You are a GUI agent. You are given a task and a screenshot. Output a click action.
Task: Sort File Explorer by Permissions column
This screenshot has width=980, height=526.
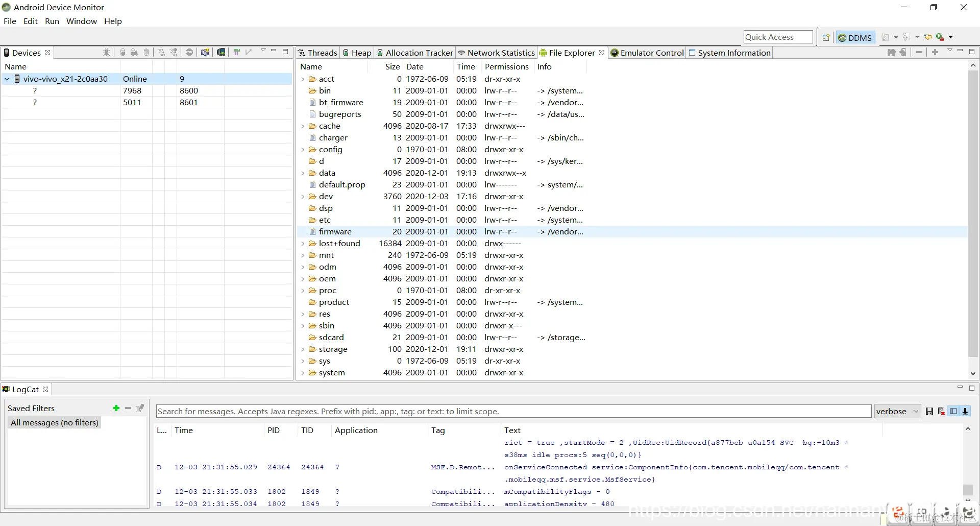[507, 66]
